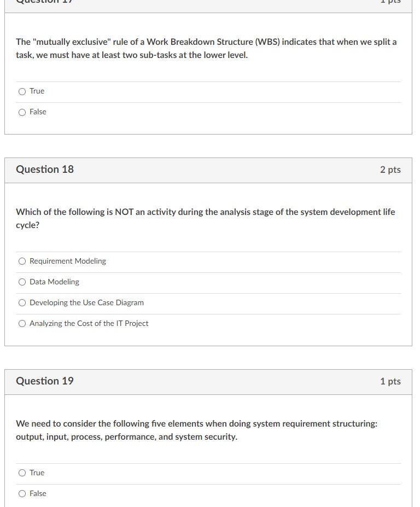Click the 1 pts label on Question 19

(x=390, y=381)
